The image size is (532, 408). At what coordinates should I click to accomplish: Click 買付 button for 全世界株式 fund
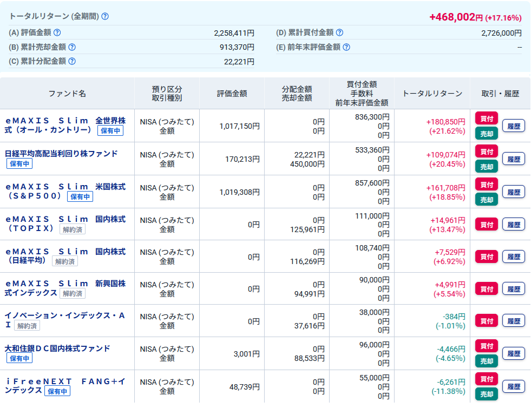pyautogui.click(x=487, y=119)
